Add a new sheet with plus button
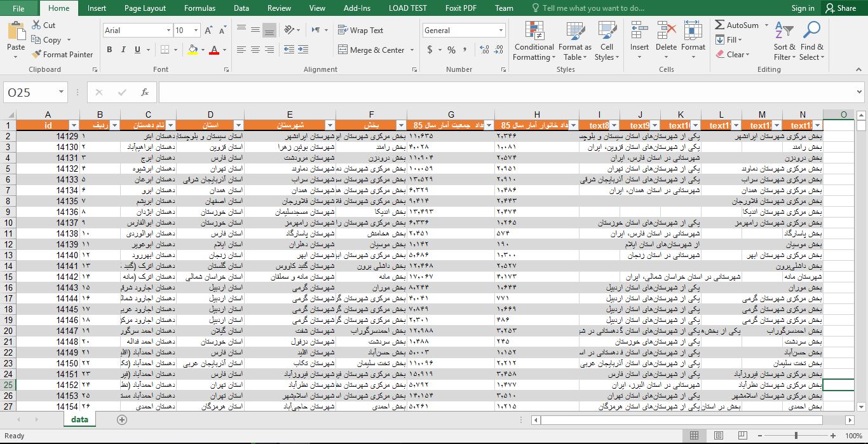The width and height of the screenshot is (868, 444). coord(122,419)
